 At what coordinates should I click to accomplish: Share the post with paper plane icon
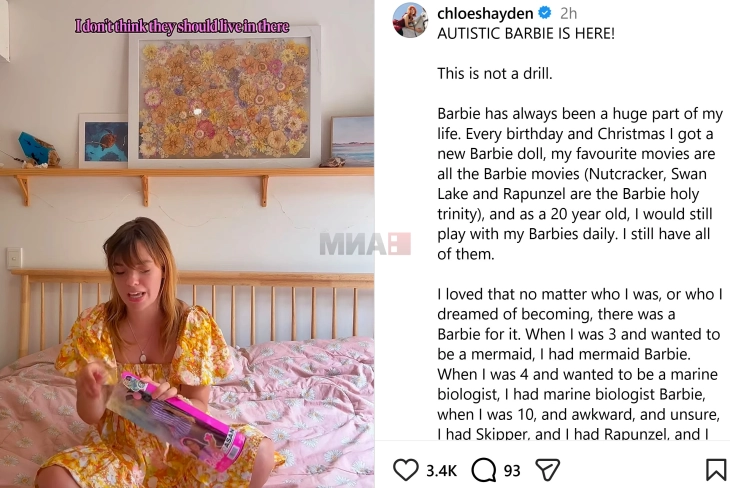click(x=548, y=469)
